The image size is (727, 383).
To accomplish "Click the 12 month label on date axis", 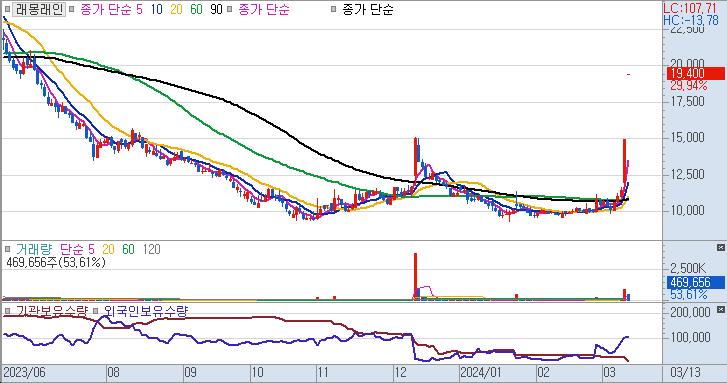I will click(401, 372).
